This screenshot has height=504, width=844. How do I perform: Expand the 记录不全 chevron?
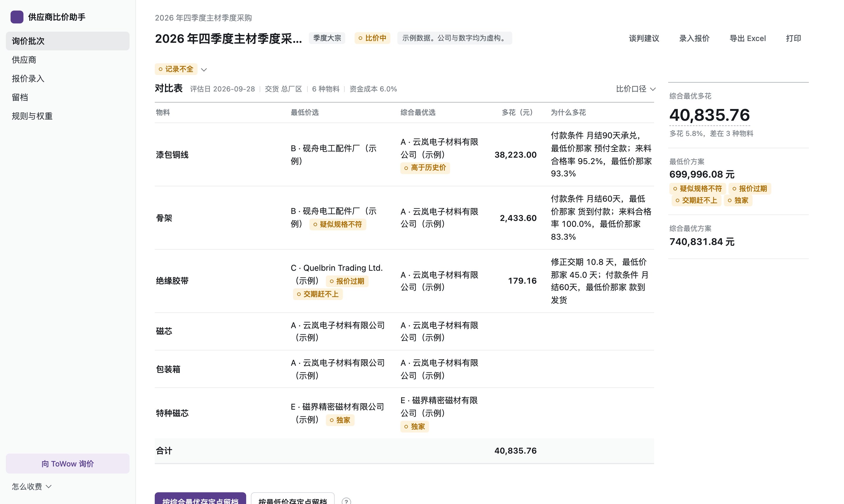point(204,70)
